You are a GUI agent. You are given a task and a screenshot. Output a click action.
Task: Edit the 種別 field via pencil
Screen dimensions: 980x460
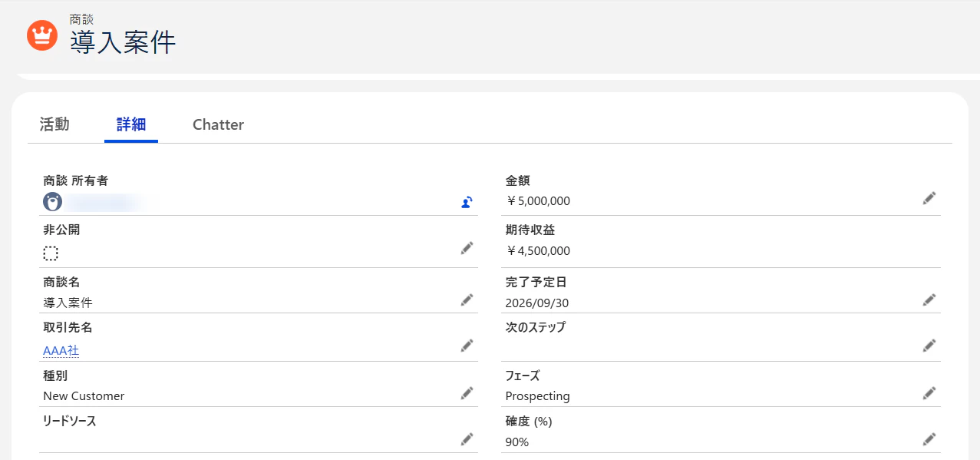(467, 393)
